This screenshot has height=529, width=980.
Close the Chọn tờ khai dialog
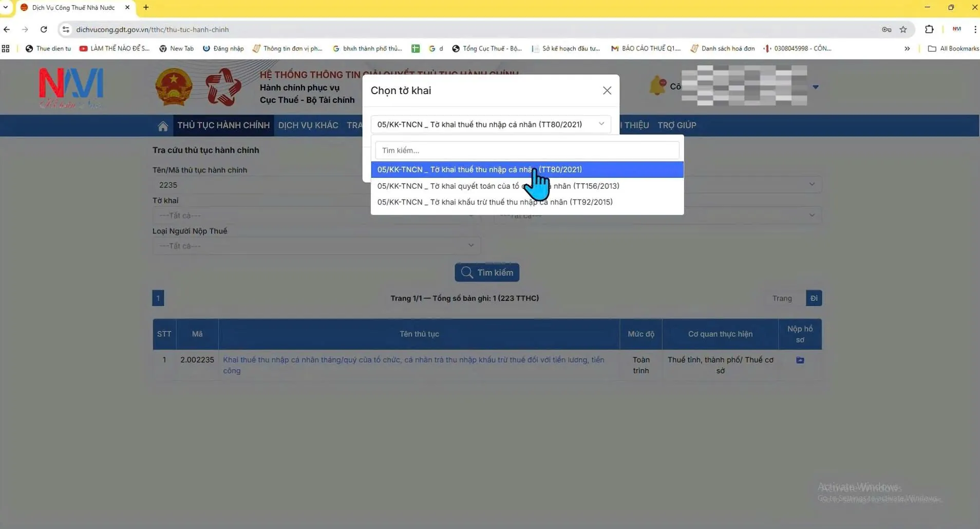[607, 90]
